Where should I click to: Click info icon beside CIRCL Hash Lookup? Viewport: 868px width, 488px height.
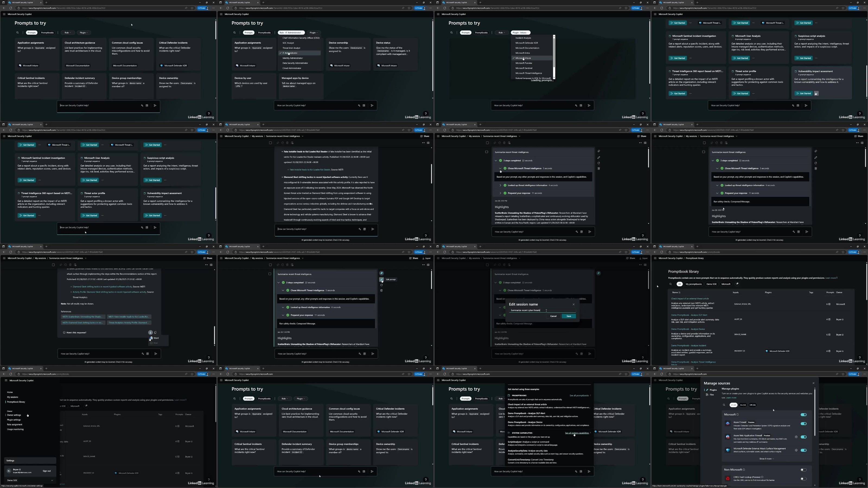762,477
